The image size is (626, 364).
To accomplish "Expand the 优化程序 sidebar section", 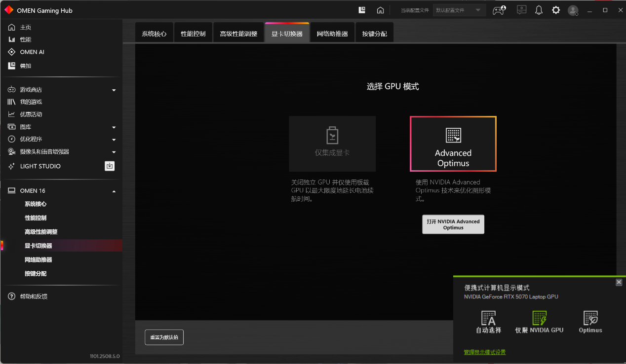I will 114,140.
